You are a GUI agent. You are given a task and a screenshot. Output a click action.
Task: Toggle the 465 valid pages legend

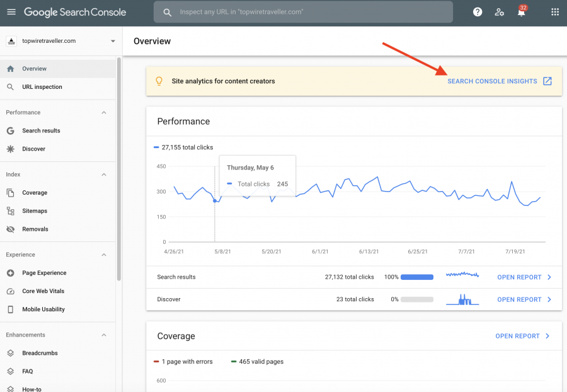[257, 362]
